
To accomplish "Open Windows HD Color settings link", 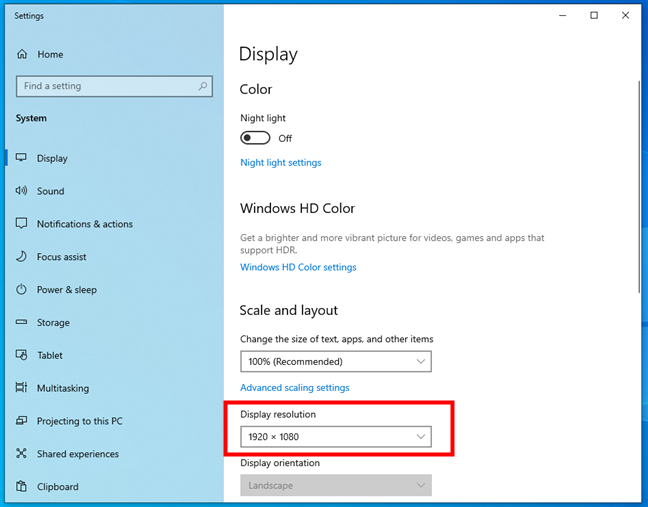I will pyautogui.click(x=298, y=267).
